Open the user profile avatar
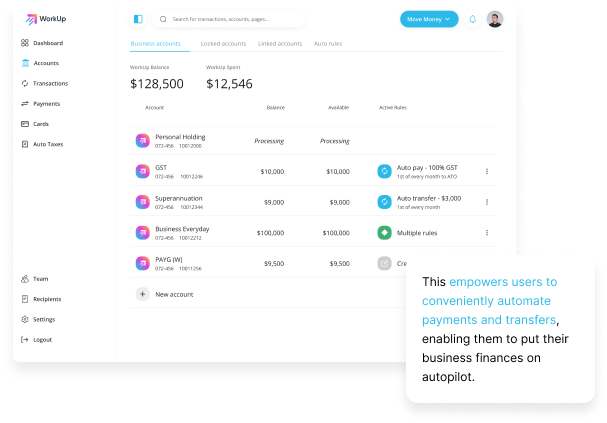This screenshot has width=607, height=423. [495, 19]
